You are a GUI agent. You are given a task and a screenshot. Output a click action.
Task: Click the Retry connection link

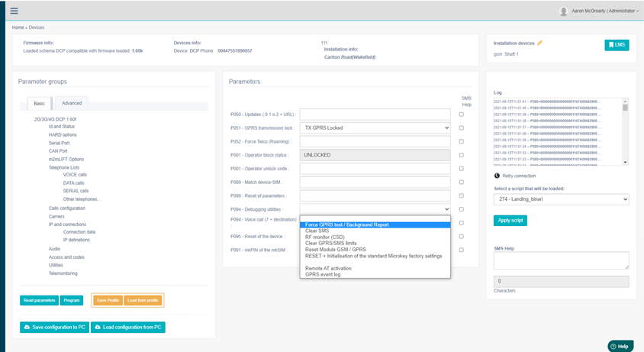519,176
